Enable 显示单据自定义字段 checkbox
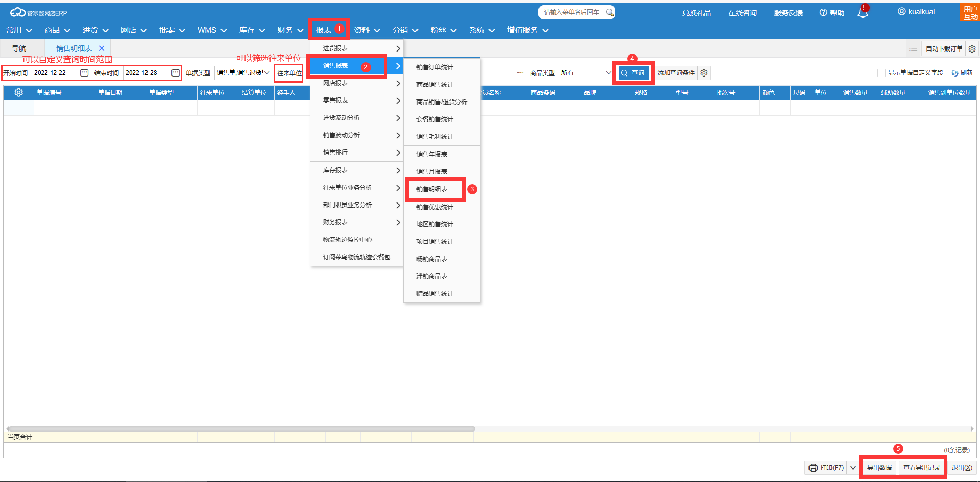 click(881, 73)
